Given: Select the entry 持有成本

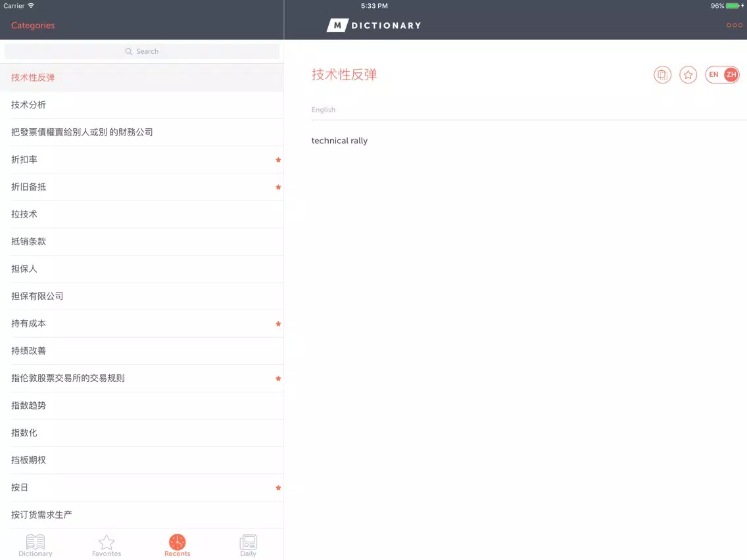Looking at the screenshot, I should click(142, 324).
